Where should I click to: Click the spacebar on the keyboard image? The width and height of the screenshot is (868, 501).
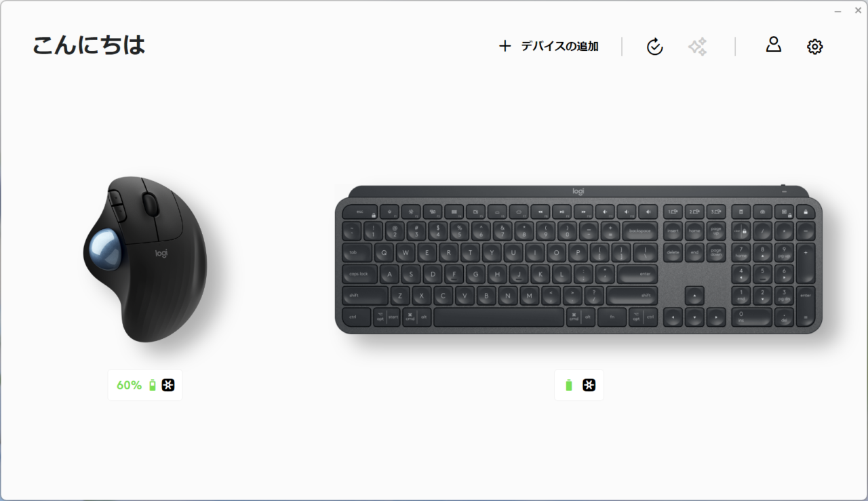[498, 317]
